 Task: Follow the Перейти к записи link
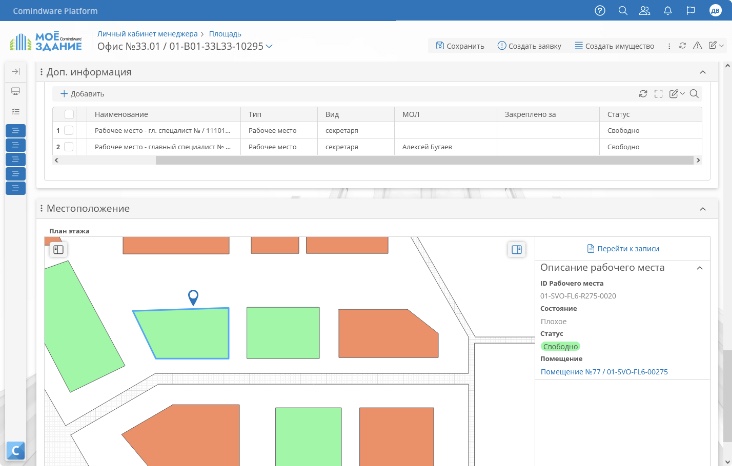tap(623, 249)
